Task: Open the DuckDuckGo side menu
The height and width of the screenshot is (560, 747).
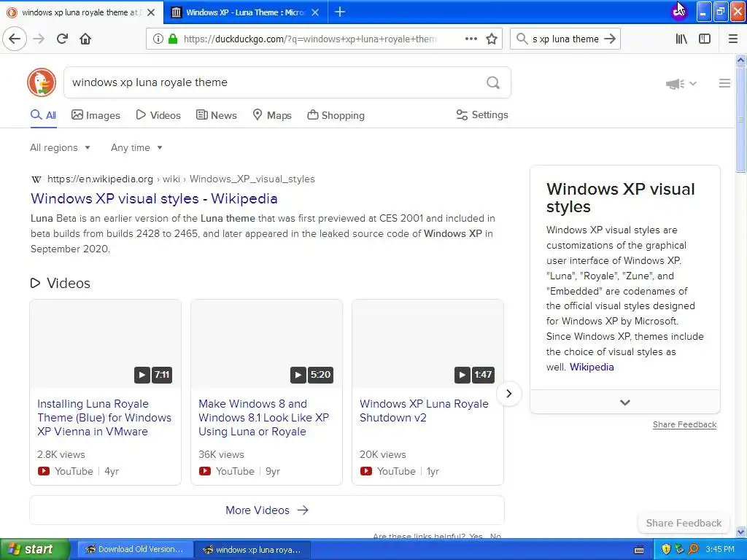Action: 724,83
